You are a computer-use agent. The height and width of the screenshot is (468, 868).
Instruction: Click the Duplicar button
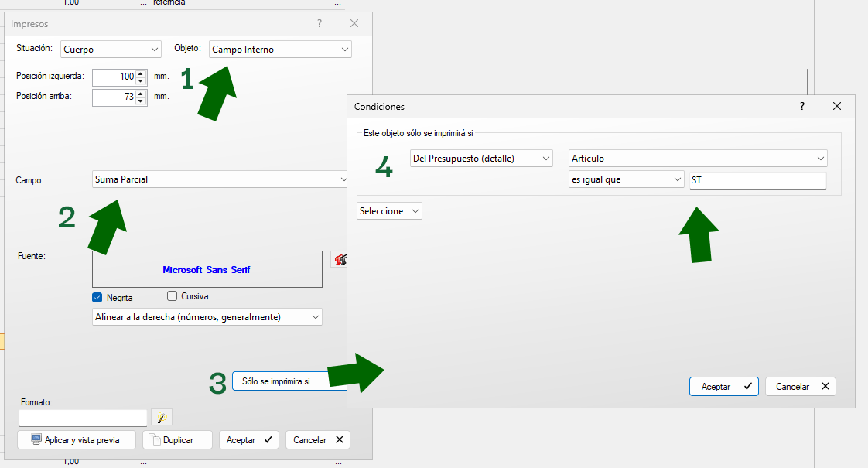coord(178,440)
